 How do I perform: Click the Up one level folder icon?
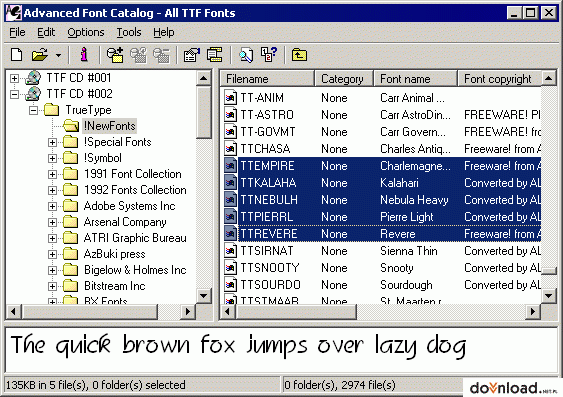pyautogui.click(x=299, y=55)
